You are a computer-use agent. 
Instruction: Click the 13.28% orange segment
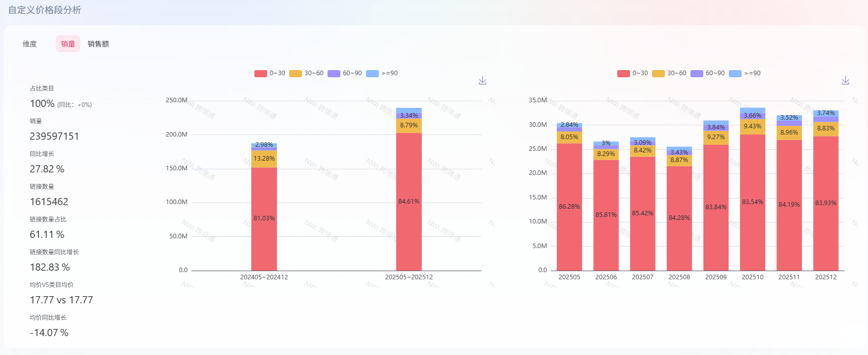[x=264, y=159]
